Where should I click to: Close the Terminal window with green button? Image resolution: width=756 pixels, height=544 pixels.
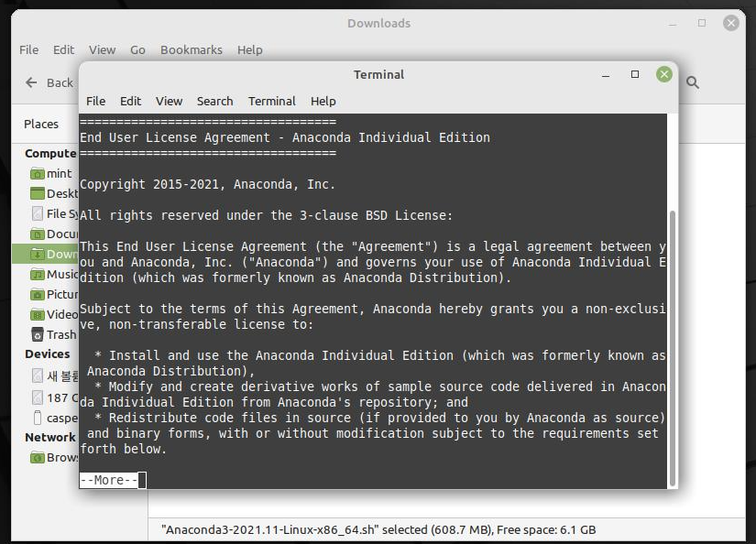664,74
